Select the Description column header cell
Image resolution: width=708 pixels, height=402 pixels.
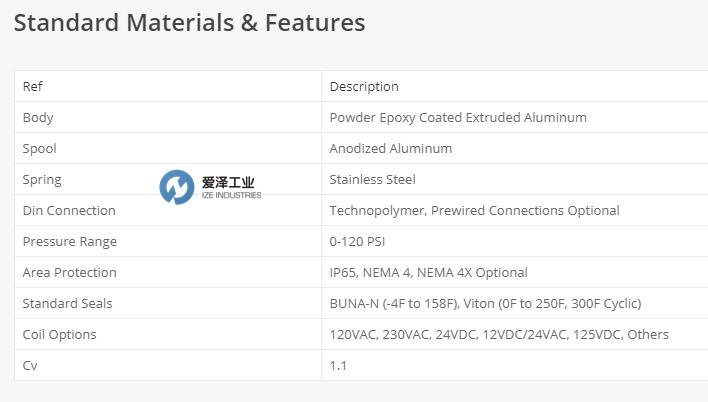[364, 87]
